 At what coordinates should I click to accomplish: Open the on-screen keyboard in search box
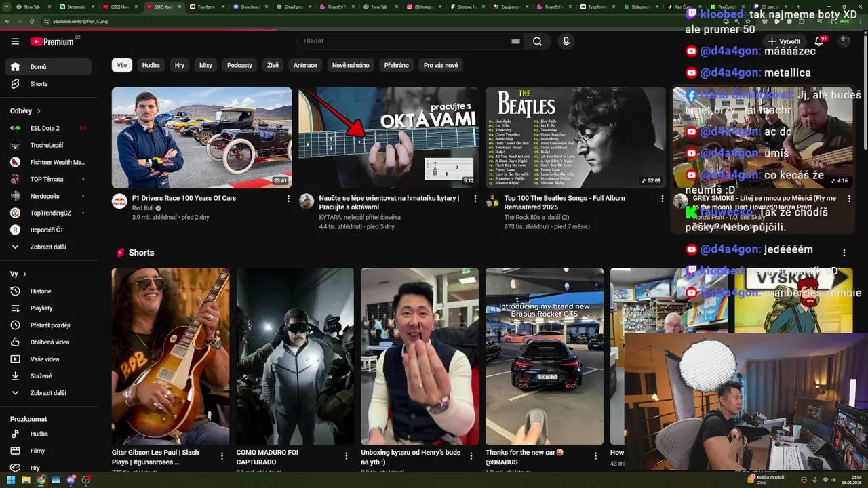click(x=515, y=41)
